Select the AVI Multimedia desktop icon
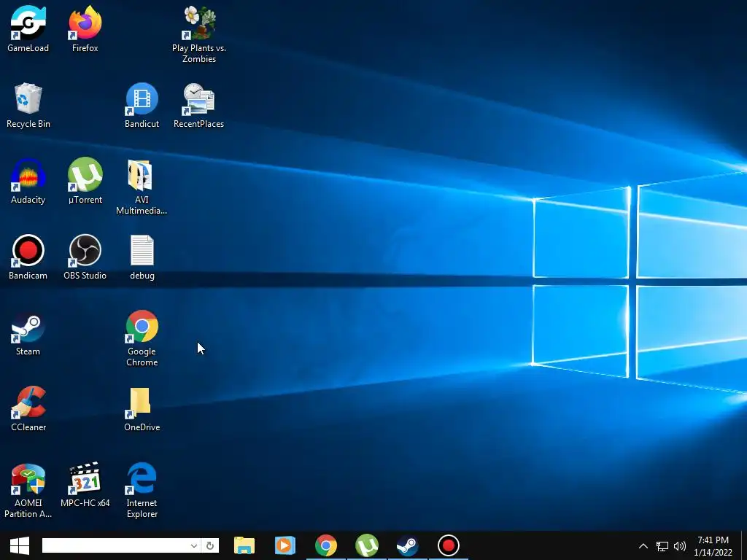This screenshot has height=560, width=747. tap(142, 187)
